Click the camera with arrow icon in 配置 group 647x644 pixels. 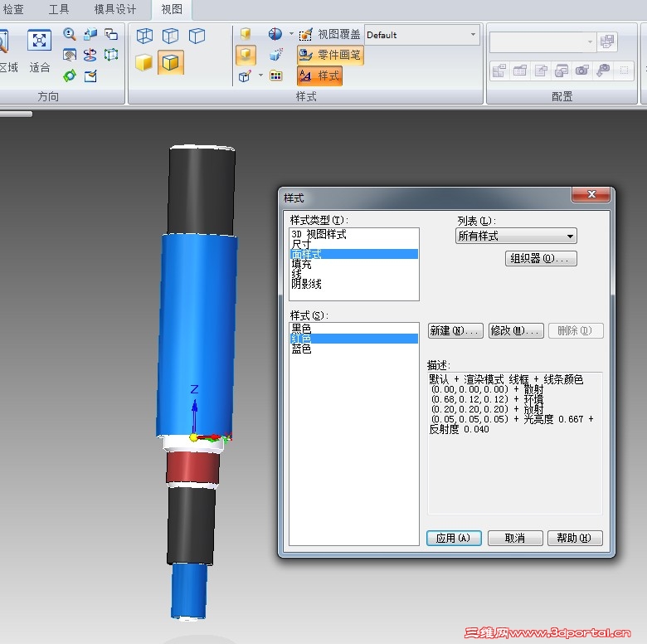tap(603, 71)
